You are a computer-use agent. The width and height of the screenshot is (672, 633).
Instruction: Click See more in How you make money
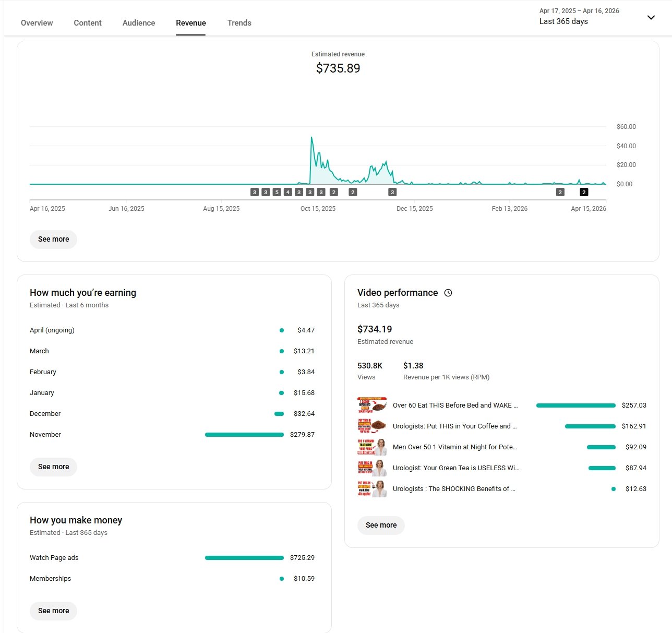pos(53,611)
